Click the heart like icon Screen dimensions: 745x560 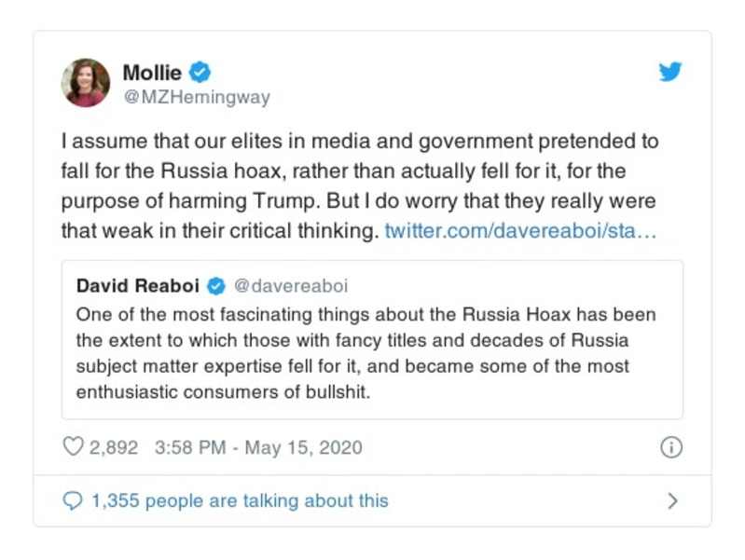(x=73, y=447)
